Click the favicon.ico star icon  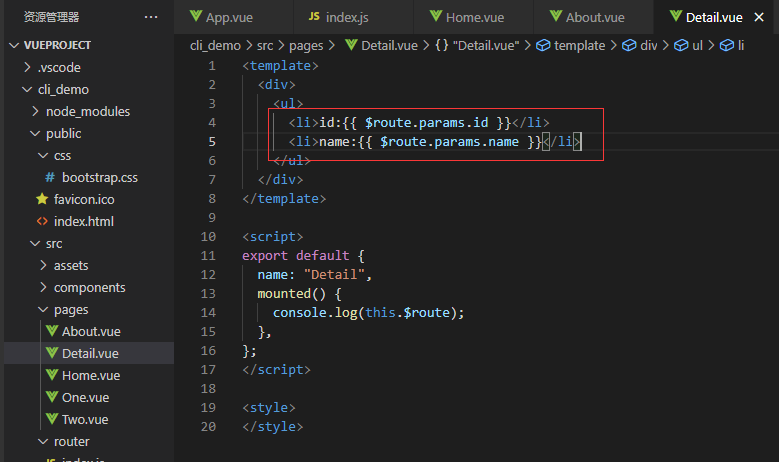coord(42,199)
